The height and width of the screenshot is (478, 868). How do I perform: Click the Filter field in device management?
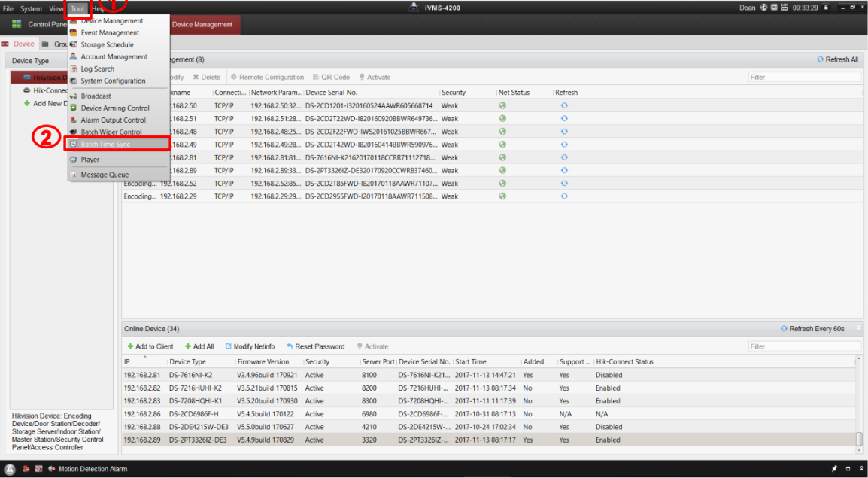click(803, 77)
